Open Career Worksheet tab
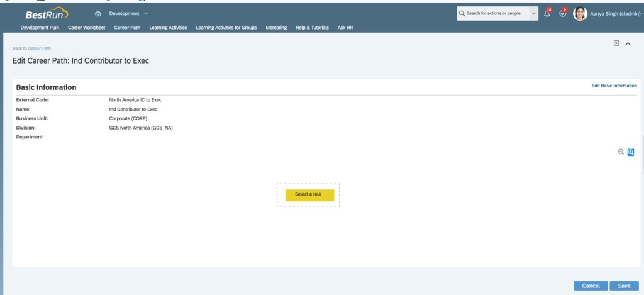 point(86,28)
